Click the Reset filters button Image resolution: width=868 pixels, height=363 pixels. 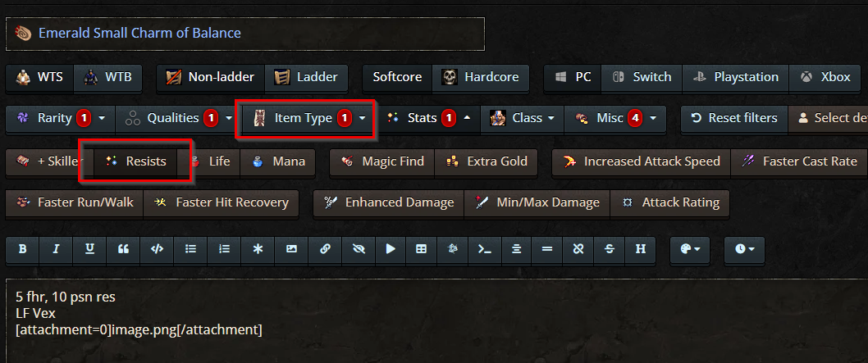coord(733,118)
